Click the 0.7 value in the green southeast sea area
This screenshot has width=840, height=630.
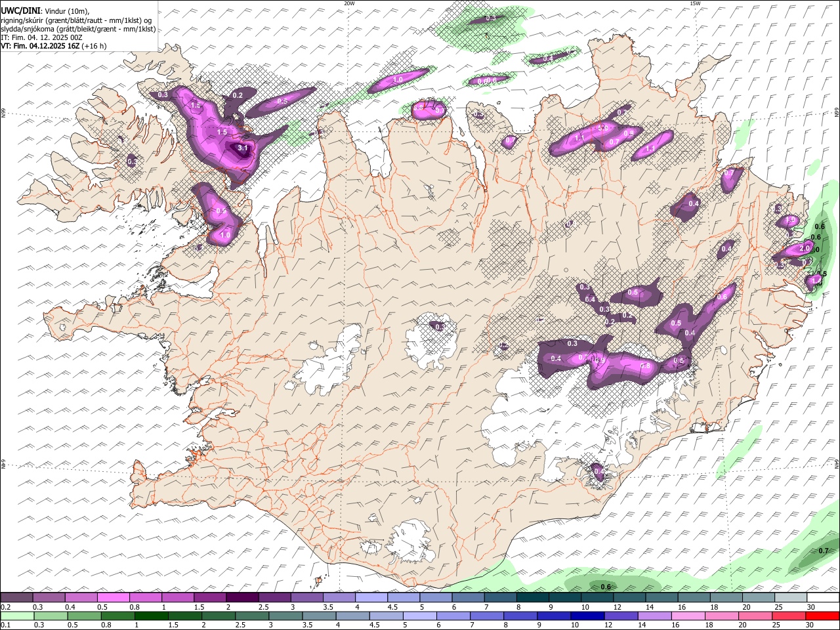tap(824, 551)
